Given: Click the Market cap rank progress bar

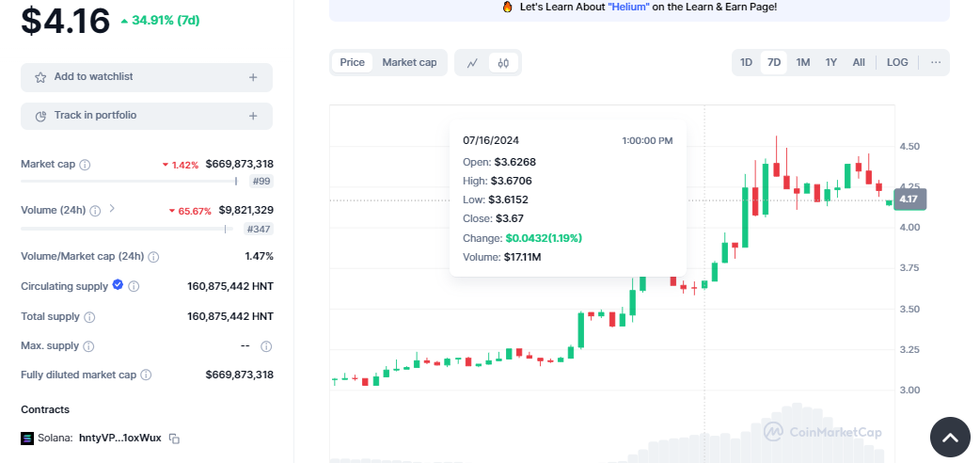Looking at the screenshot, I should click(130, 181).
